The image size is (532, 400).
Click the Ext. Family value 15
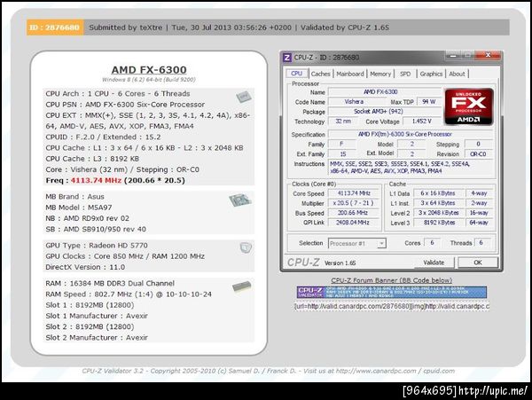(x=342, y=154)
